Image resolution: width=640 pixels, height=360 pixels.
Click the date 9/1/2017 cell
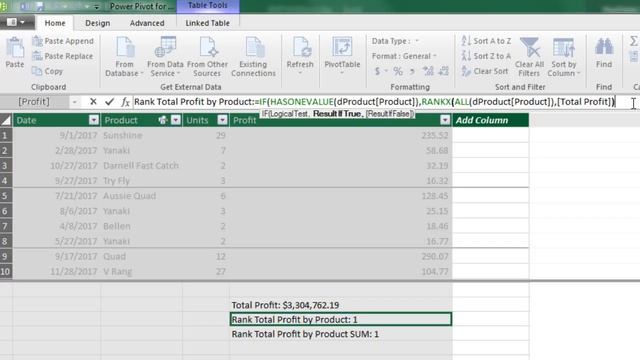pos(57,135)
